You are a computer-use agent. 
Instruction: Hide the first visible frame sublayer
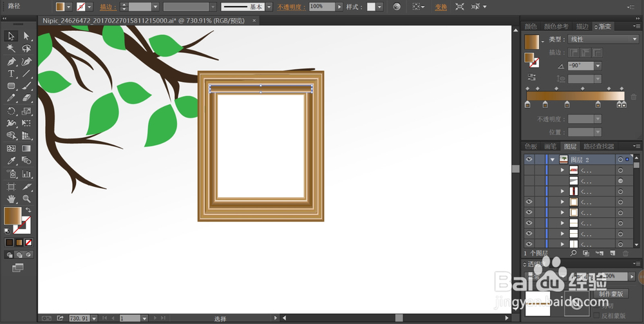[529, 202]
